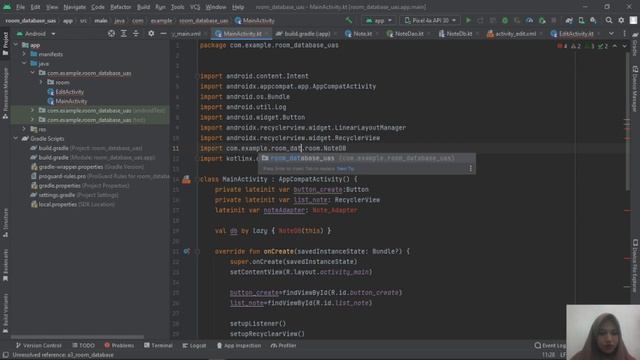Switch to the activity_edit.xml editor tab
Viewport: 640px width, 360px height.
point(513,33)
